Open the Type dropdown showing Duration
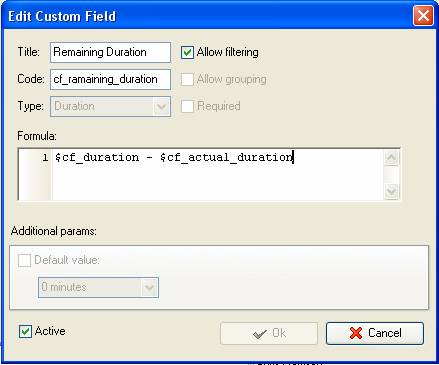The width and height of the screenshot is (439, 365). [x=110, y=107]
